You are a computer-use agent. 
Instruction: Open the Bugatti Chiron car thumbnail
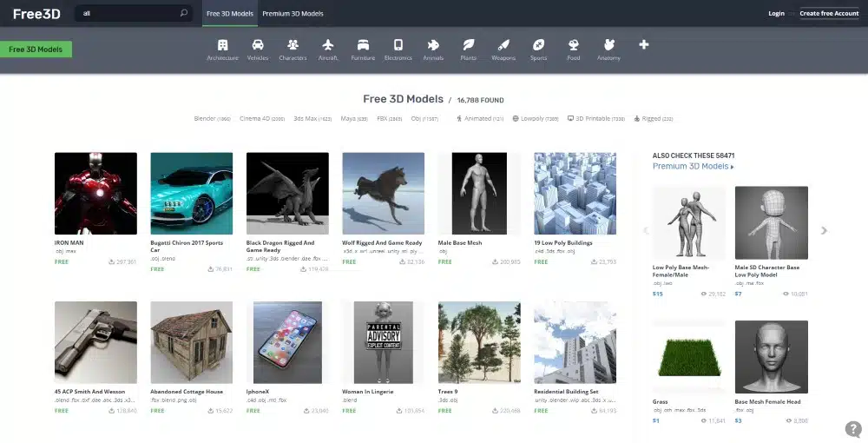click(x=192, y=193)
